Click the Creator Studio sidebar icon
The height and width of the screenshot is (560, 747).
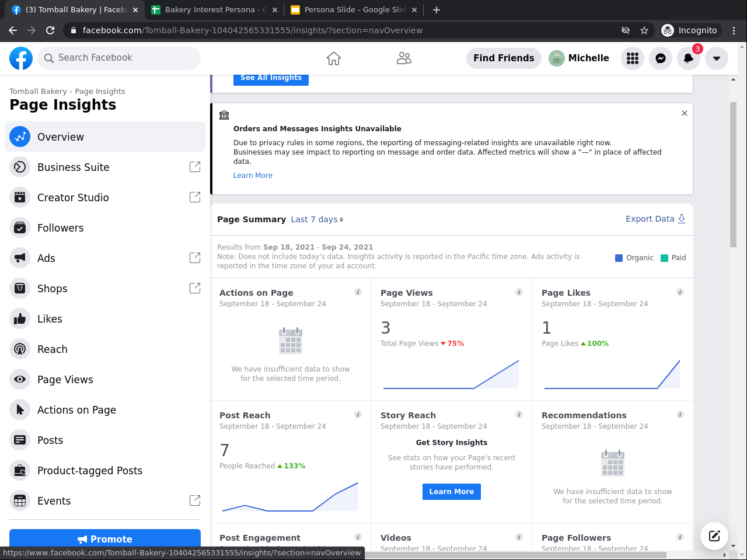(x=20, y=197)
